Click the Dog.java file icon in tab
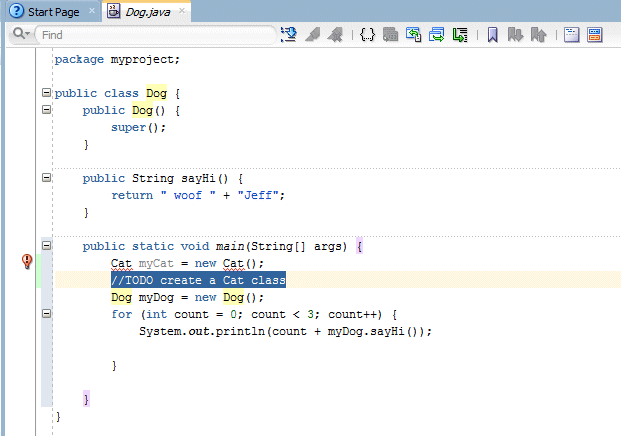This screenshot has height=436, width=621. tap(114, 11)
